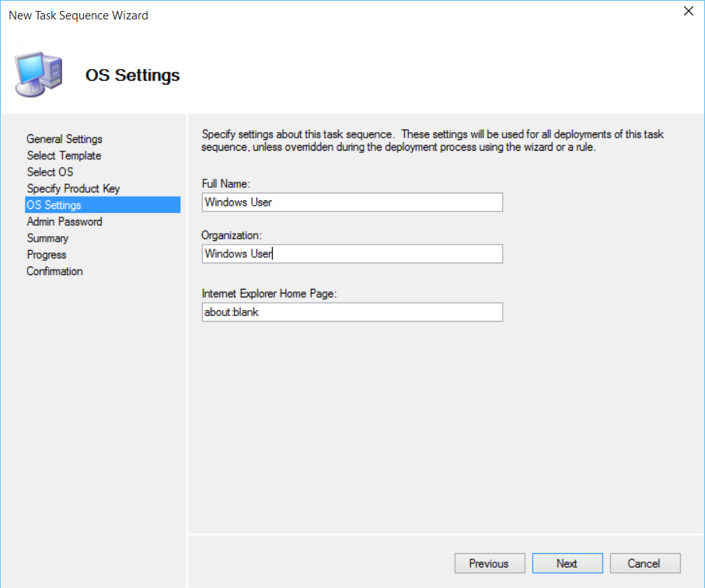This screenshot has width=705, height=588.
Task: Focus the Organization text field
Action: coord(351,254)
